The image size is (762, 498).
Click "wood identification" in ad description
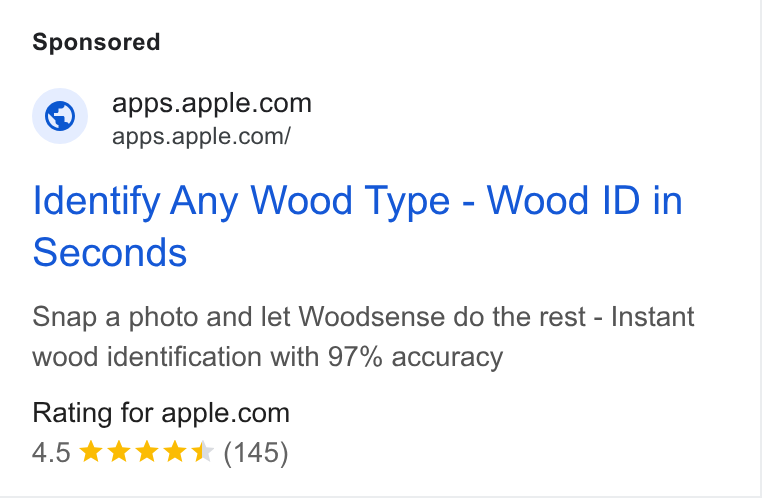(x=147, y=357)
